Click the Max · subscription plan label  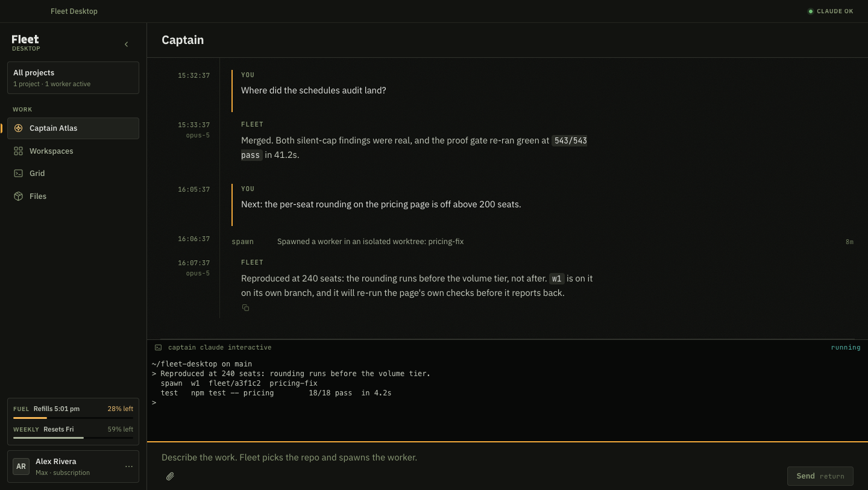(63, 473)
